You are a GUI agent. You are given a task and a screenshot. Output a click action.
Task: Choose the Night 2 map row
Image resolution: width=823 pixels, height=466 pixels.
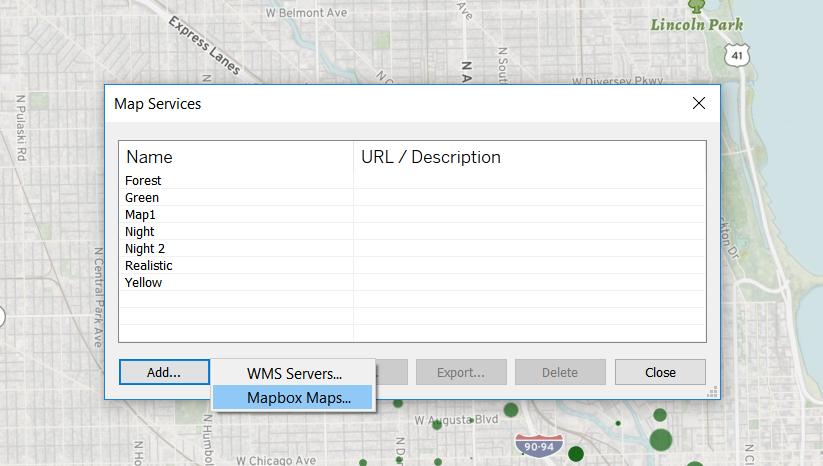412,248
